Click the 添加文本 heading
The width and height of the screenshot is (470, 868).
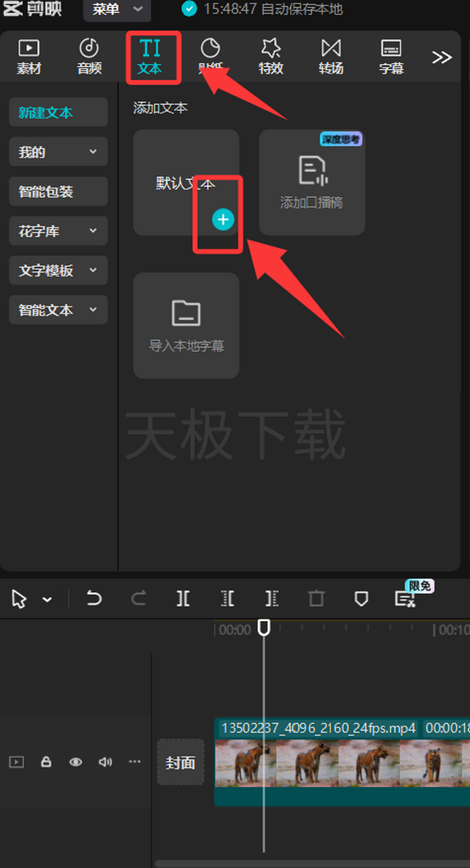(x=160, y=108)
